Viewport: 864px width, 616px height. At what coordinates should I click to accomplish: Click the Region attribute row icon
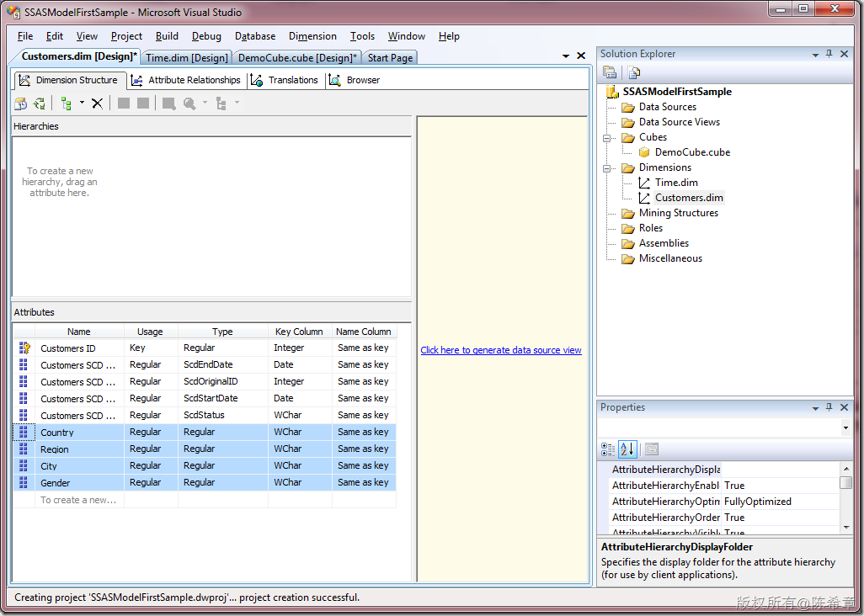(x=24, y=449)
